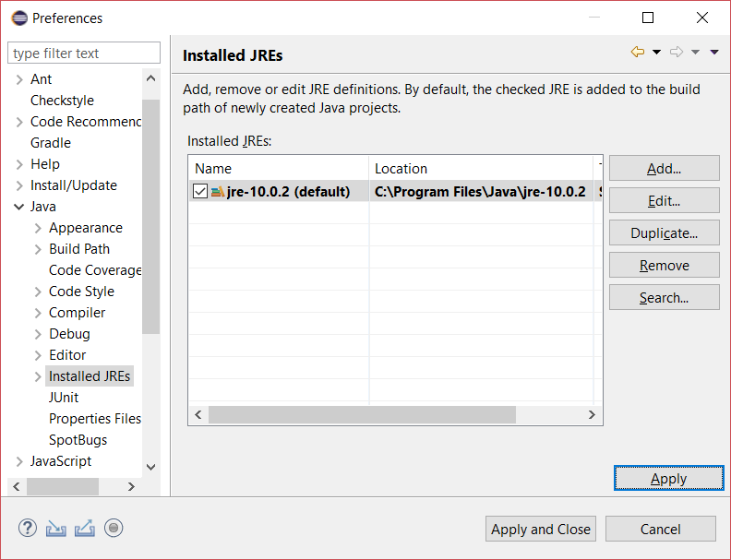Go back using the yellow arrow
This screenshot has height=560, width=731.
pos(637,53)
